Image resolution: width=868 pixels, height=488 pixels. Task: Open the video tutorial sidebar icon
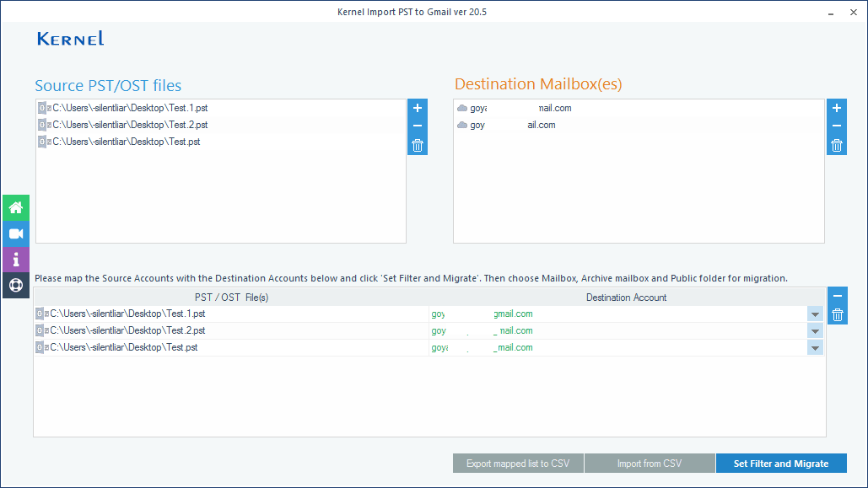pyautogui.click(x=15, y=233)
